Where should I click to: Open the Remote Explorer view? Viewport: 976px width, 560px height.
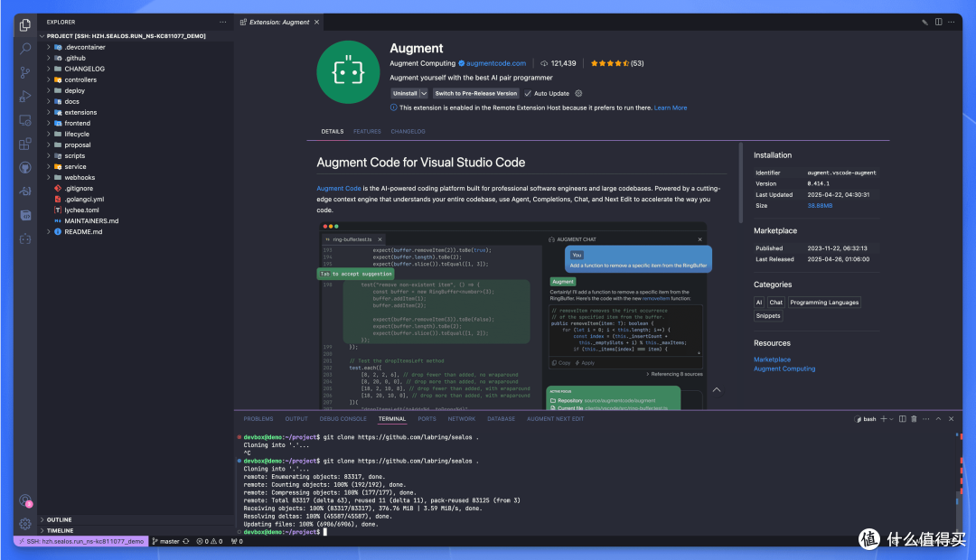(x=25, y=120)
